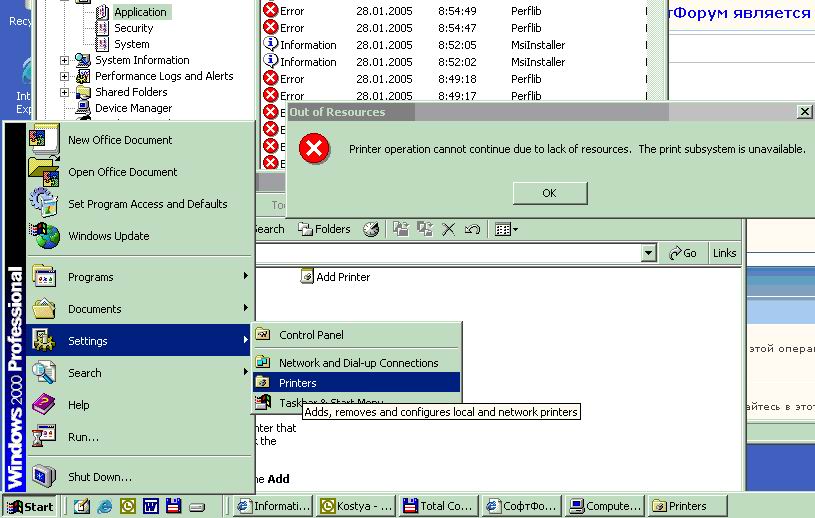Click the Undo toolbar icon

coord(472,229)
